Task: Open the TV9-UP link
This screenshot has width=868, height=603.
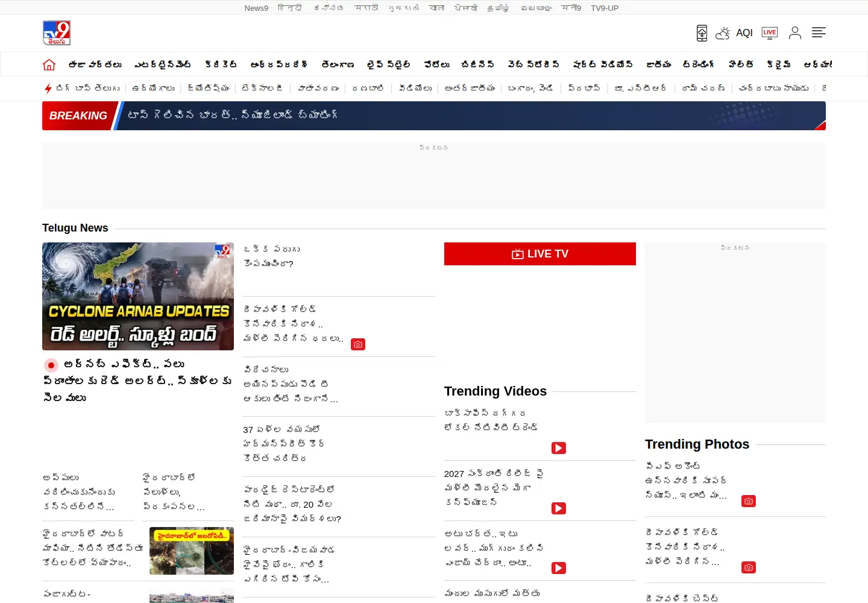Action: pyautogui.click(x=605, y=8)
